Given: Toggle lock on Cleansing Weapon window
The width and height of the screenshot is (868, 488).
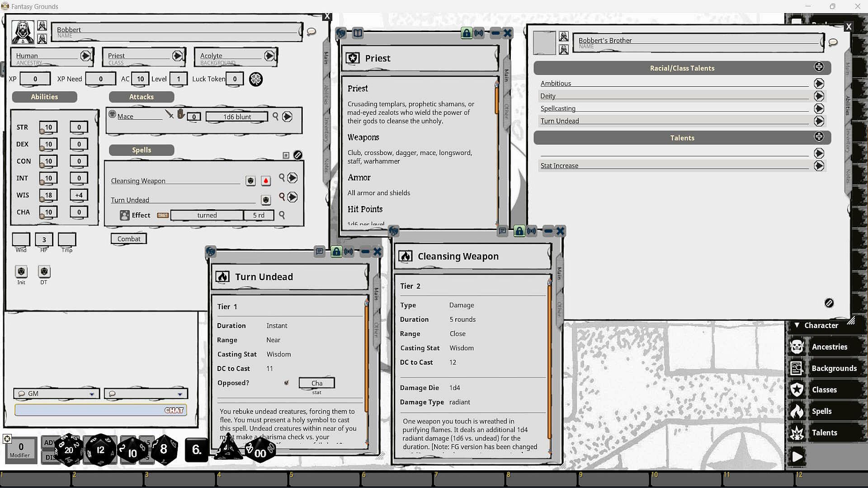Looking at the screenshot, I should pyautogui.click(x=519, y=231).
